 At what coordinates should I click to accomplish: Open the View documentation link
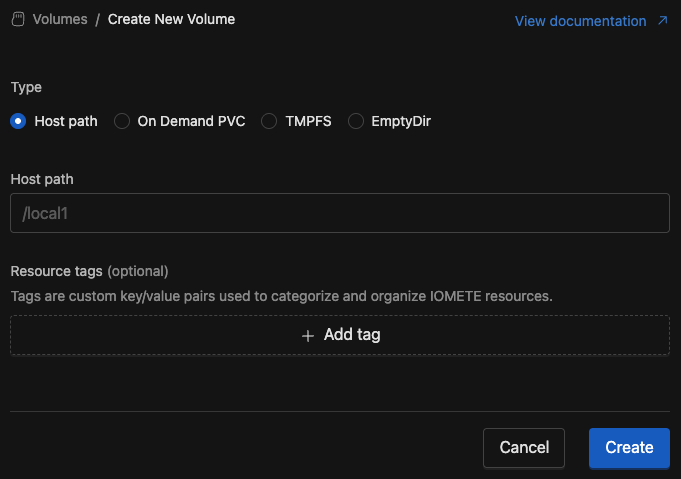click(x=580, y=21)
